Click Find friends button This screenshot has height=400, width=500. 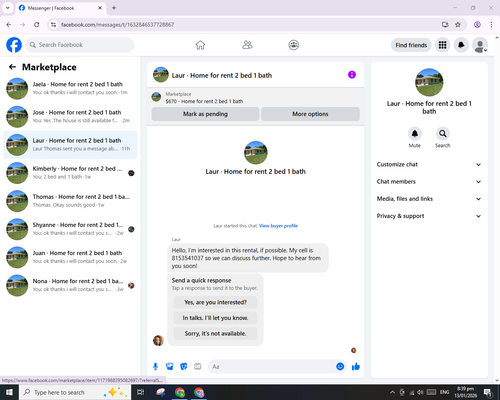[411, 45]
